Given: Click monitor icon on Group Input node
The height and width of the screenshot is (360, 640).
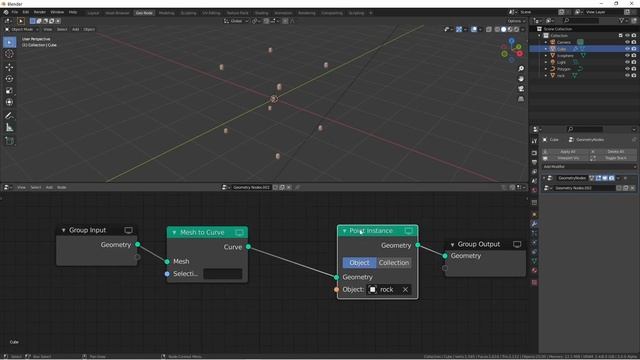Looking at the screenshot, I should point(128,230).
